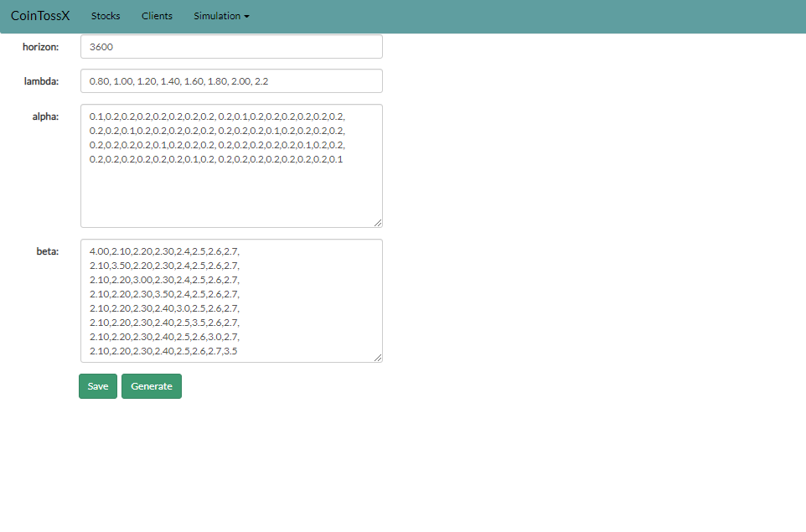
Task: Expand the Simulation dropdown menu
Action: [x=221, y=16]
